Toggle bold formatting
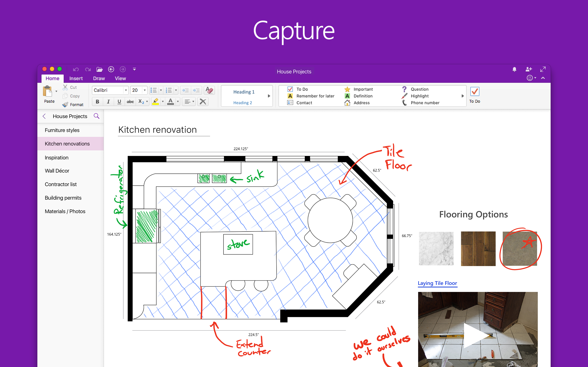This screenshot has width=588, height=367. pos(97,102)
